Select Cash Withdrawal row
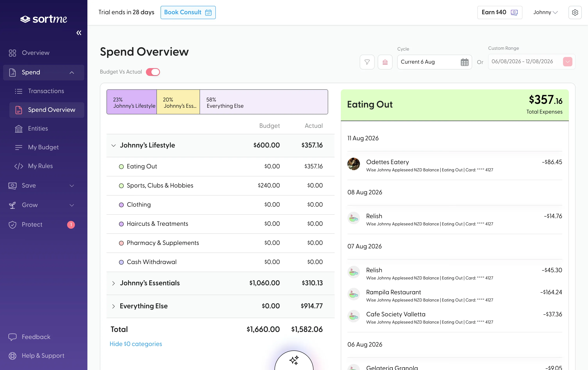Viewport: 588px width, 370px height. tap(220, 262)
